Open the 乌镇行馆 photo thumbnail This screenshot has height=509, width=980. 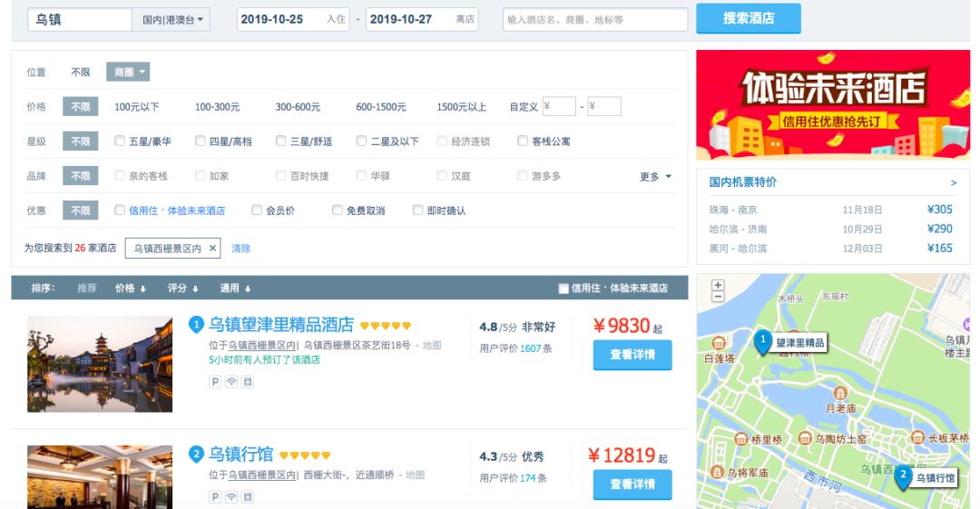tap(100, 476)
